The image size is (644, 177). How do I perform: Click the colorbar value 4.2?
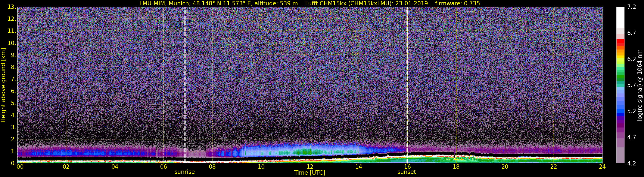click(x=632, y=163)
